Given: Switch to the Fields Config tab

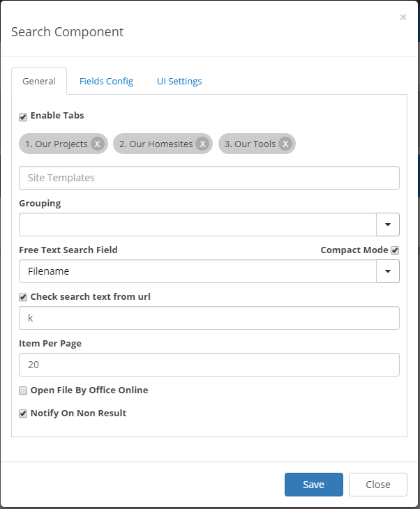Looking at the screenshot, I should click(x=106, y=81).
